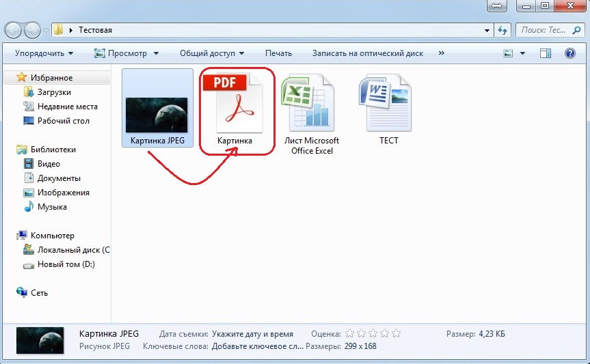
Task: Click the Forward navigation arrow
Action: coord(32,30)
